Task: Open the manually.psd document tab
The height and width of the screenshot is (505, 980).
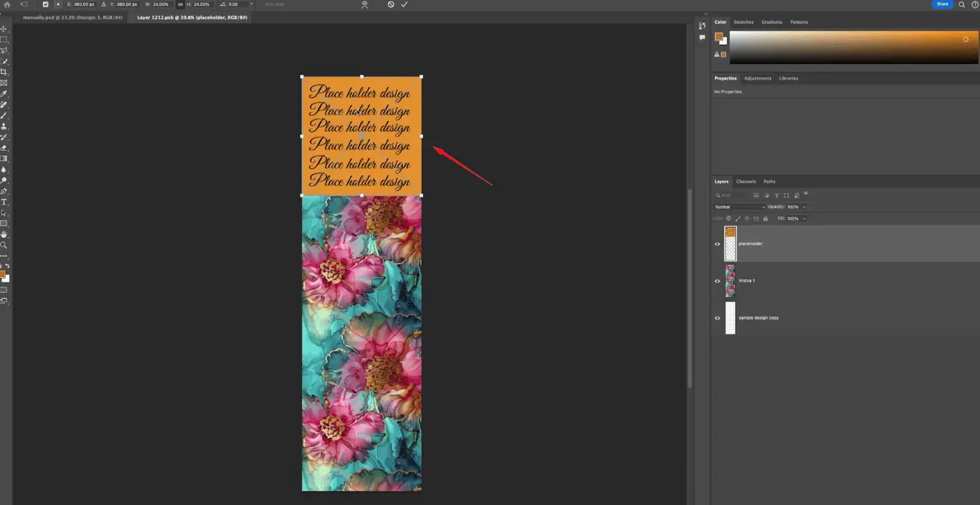Action: [x=72, y=18]
